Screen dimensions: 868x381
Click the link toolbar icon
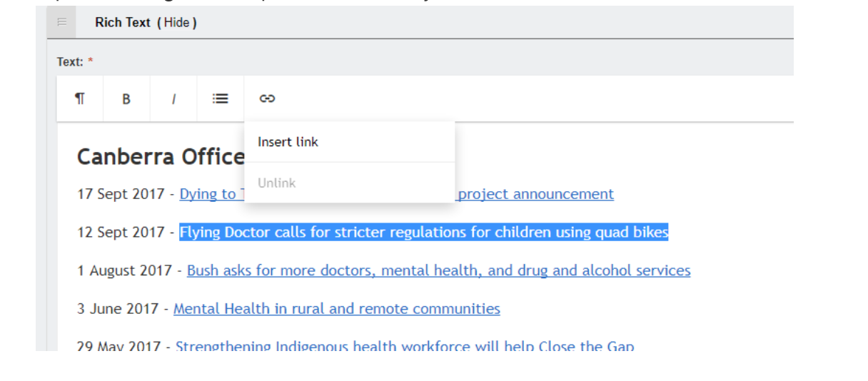coord(267,98)
